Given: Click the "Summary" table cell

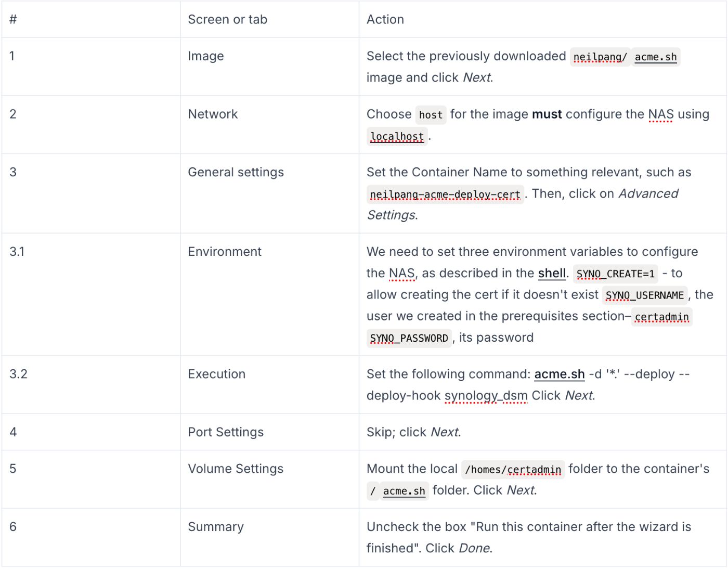Looking at the screenshot, I should point(215,527).
